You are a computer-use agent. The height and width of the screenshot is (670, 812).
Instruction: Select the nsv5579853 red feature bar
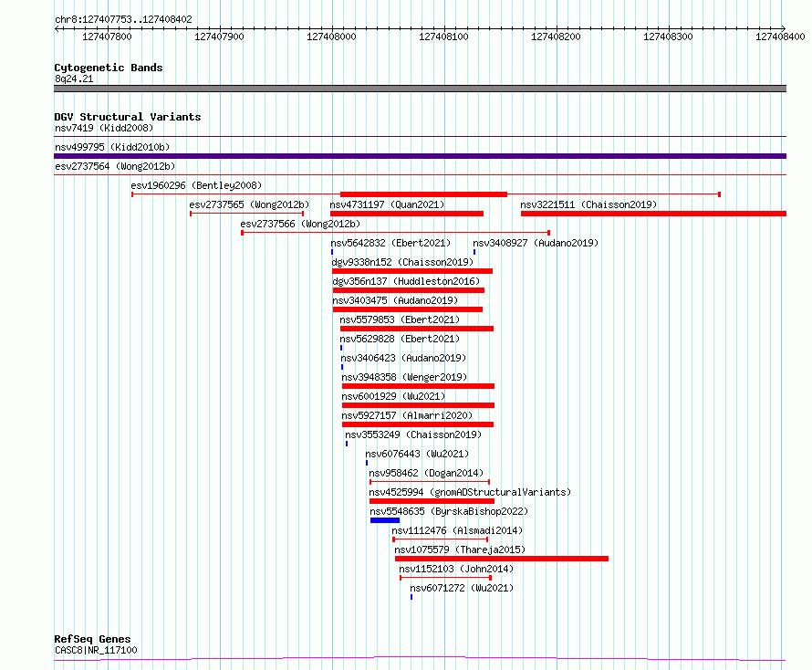point(417,329)
